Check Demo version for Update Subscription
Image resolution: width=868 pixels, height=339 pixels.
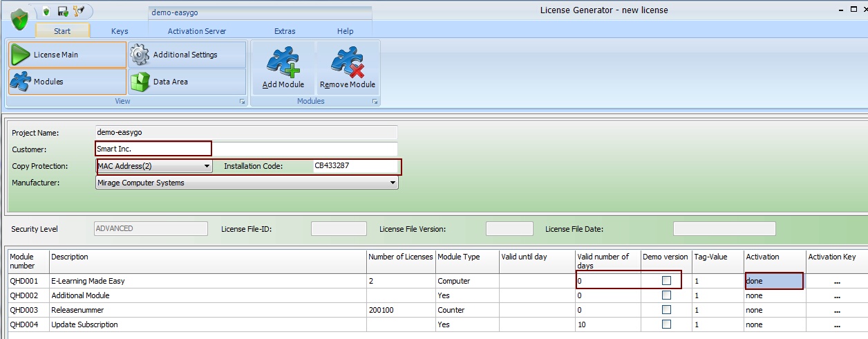666,324
